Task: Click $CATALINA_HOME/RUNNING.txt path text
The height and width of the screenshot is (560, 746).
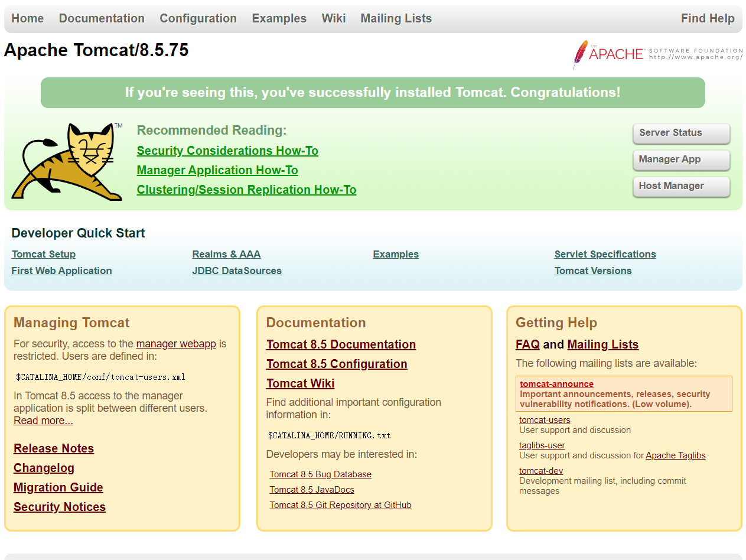Action: pyautogui.click(x=330, y=435)
